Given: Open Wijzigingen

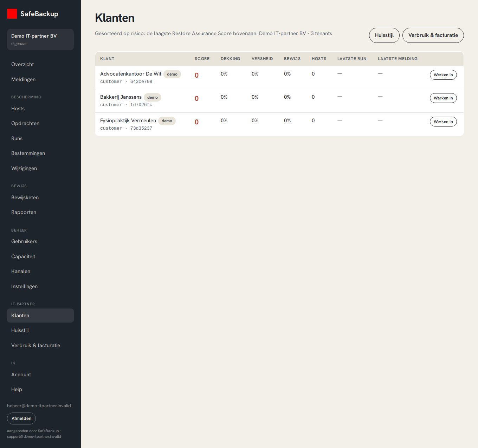Looking at the screenshot, I should click(40, 168).
